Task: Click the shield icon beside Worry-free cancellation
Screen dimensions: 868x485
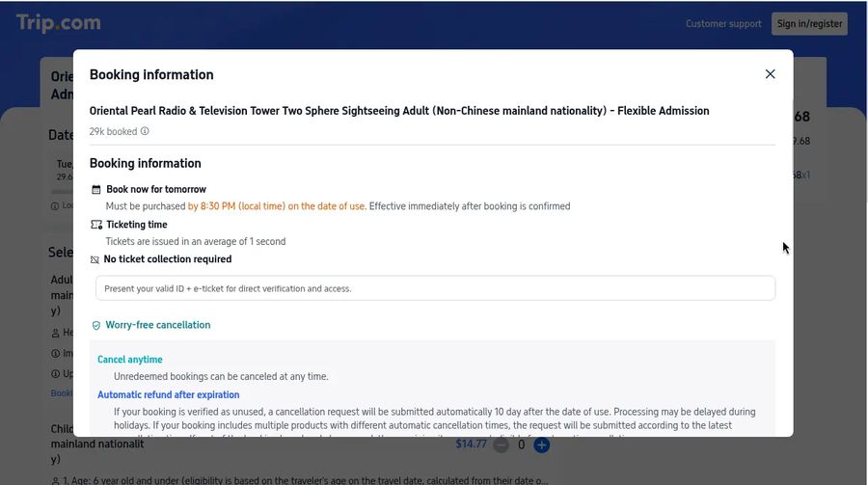Action: tap(96, 326)
